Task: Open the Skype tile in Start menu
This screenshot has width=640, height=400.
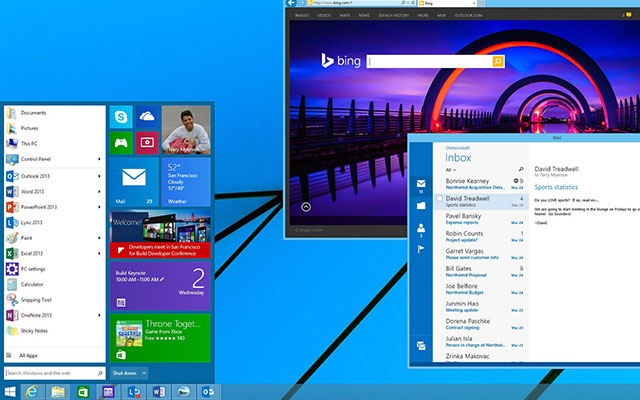Action: pyautogui.click(x=121, y=118)
